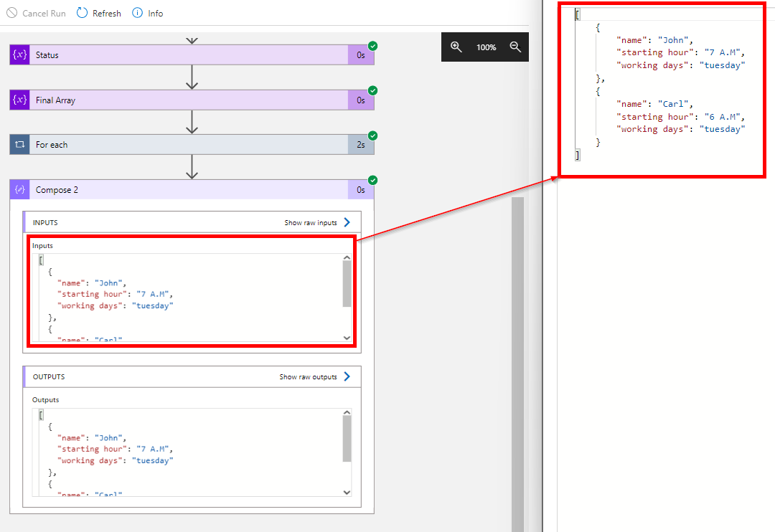Click the Cancel Run button label
Image resolution: width=775 pixels, height=532 pixels.
(x=44, y=14)
